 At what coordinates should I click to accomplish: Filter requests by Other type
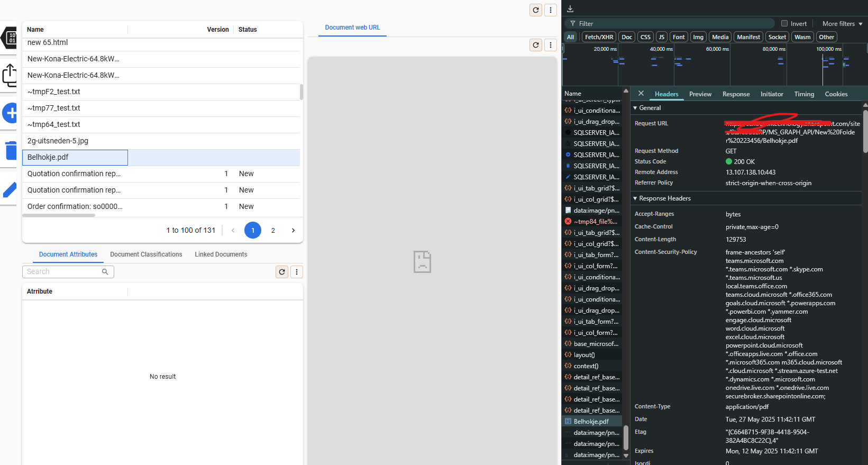[x=826, y=37]
